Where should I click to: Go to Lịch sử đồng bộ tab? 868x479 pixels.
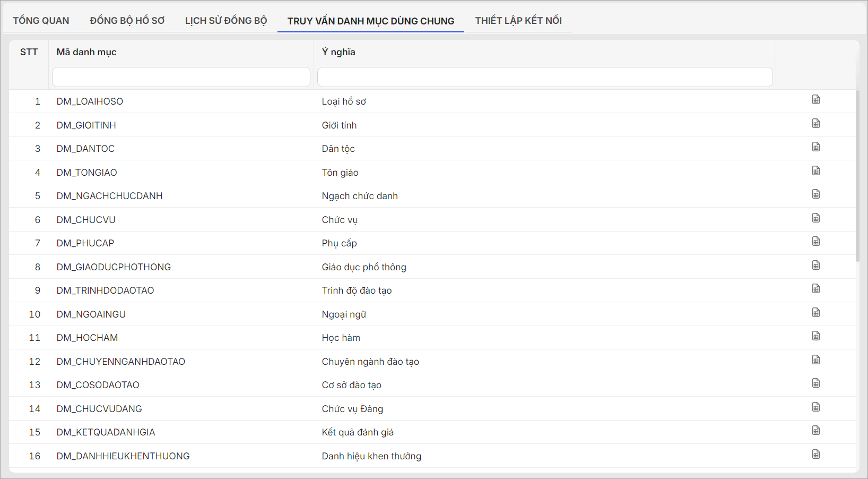225,21
